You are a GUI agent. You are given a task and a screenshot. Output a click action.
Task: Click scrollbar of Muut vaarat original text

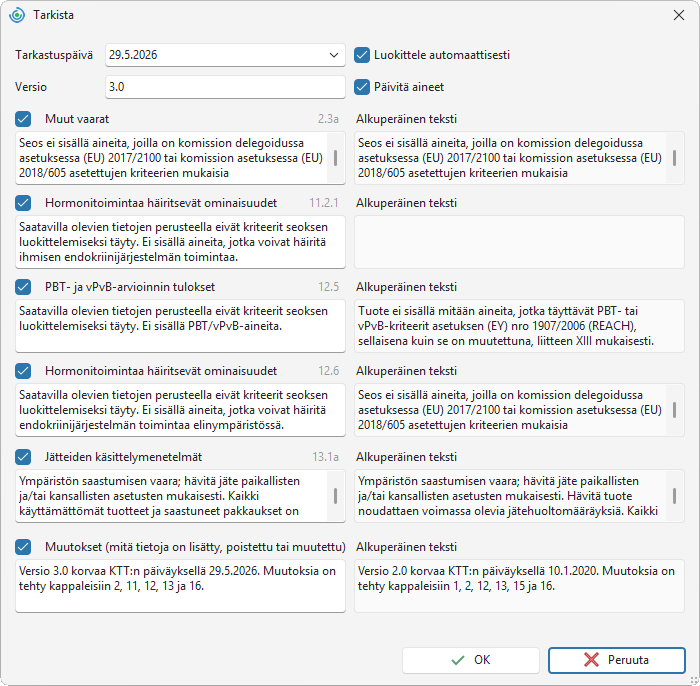674,158
